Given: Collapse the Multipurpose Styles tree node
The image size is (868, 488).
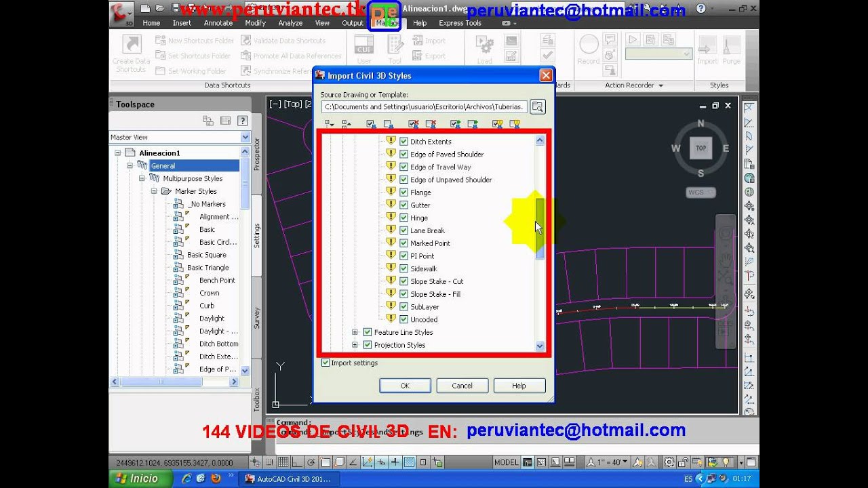Looking at the screenshot, I should pyautogui.click(x=142, y=178).
